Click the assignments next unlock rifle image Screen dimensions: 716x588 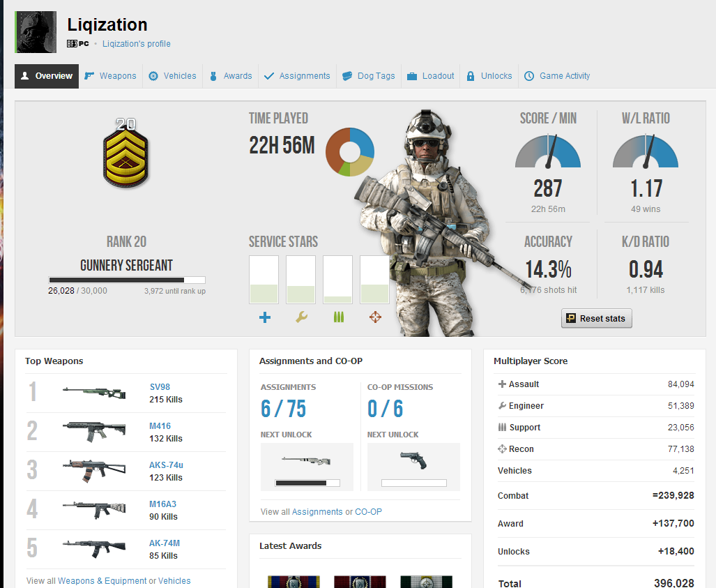(307, 461)
